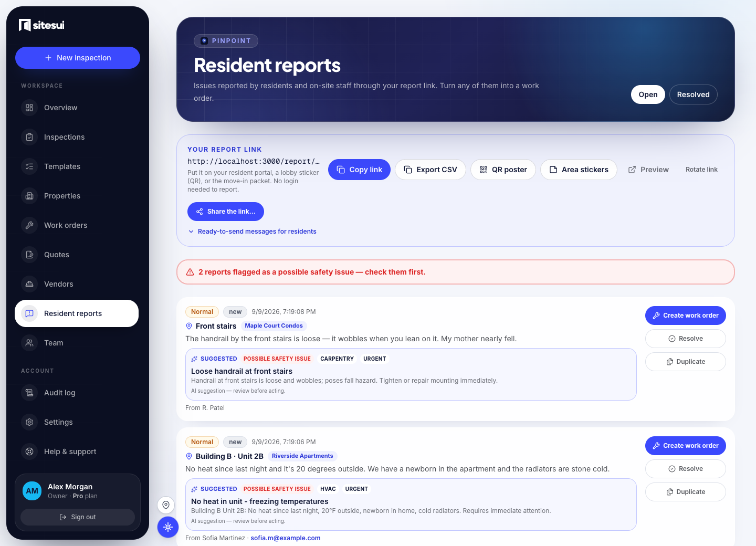Click the safety issue warning banner
This screenshot has width=756, height=546.
[456, 272]
